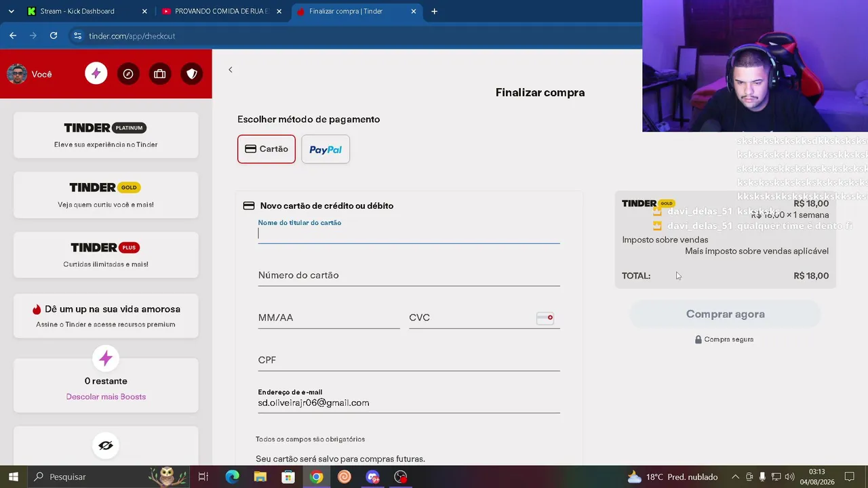Reload the Tinder checkout page
Screen dimensions: 868x488
click(x=54, y=36)
